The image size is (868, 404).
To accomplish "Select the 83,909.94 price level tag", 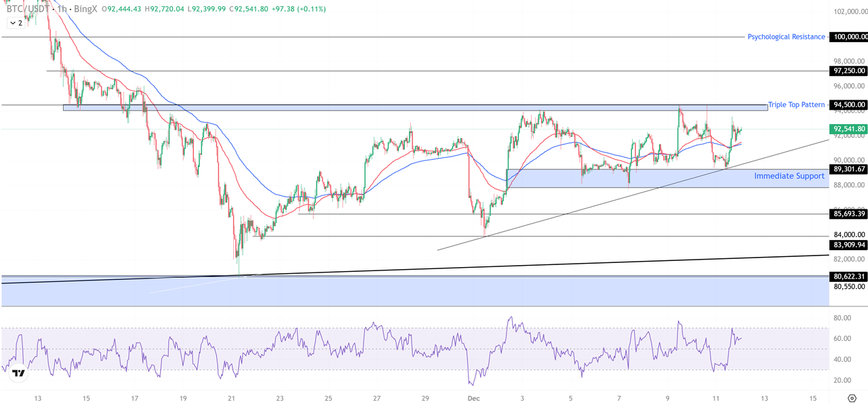I will 849,245.
